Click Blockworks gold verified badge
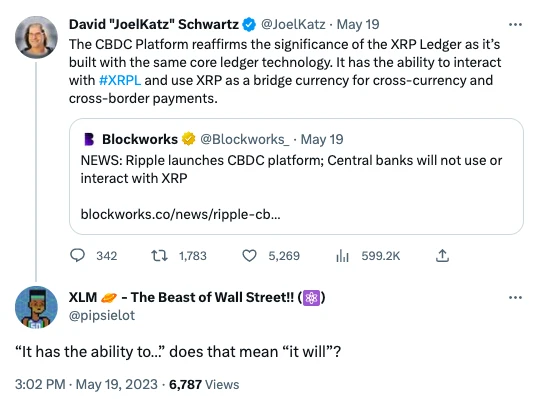Viewport: 536px width, 399px height. coord(188,139)
